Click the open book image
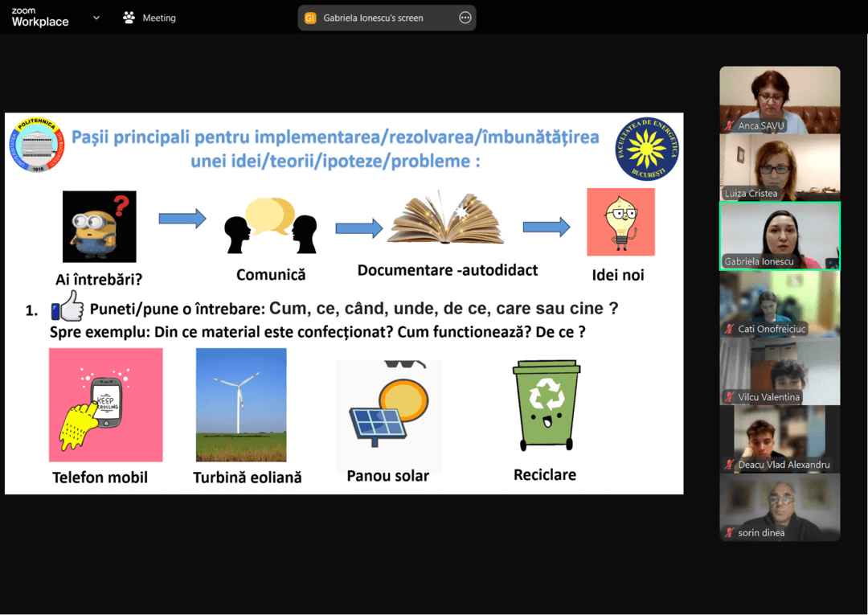 pyautogui.click(x=445, y=219)
